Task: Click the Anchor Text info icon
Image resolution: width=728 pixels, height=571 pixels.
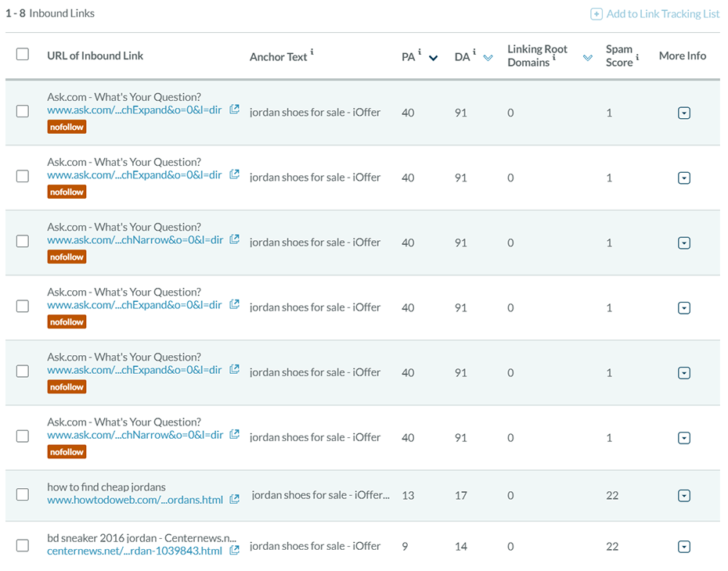Action: [312, 52]
